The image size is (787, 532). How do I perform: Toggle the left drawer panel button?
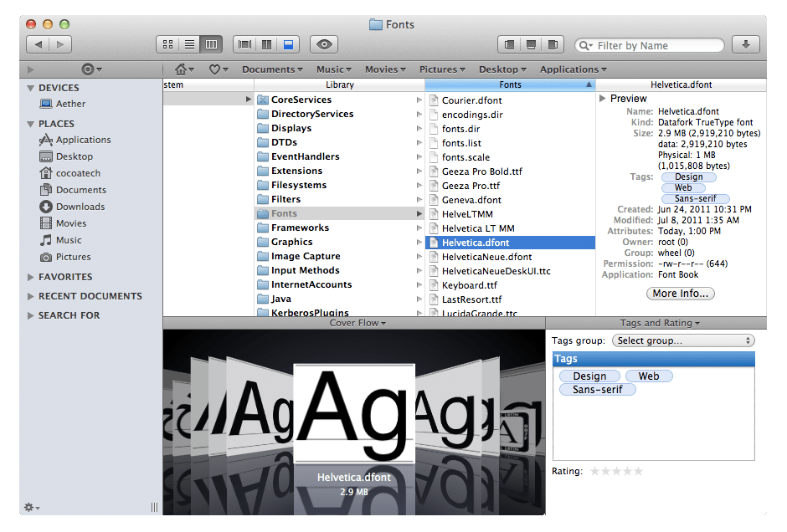pyautogui.click(x=509, y=44)
